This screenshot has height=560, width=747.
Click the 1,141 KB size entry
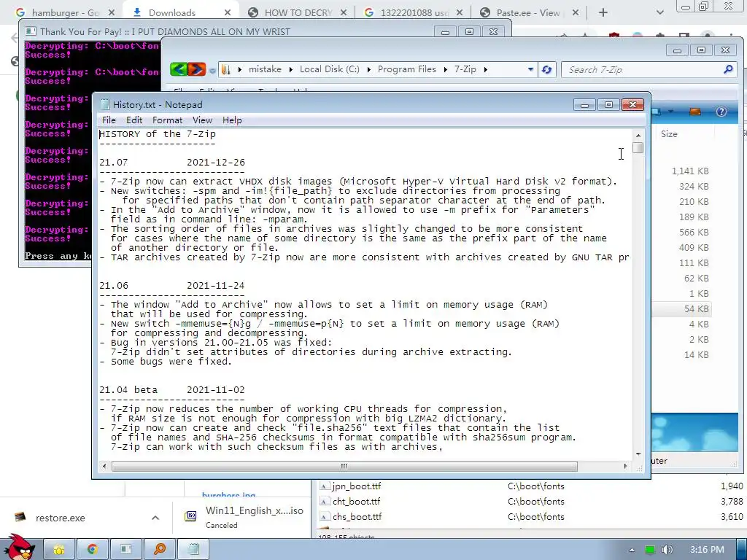pyautogui.click(x=690, y=171)
